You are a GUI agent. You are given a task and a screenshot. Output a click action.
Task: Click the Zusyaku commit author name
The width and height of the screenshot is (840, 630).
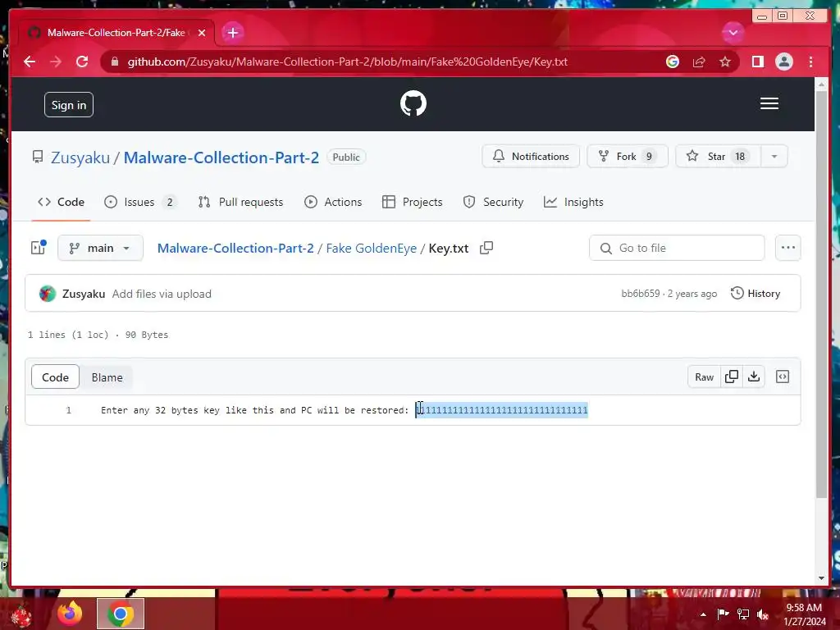click(x=84, y=294)
